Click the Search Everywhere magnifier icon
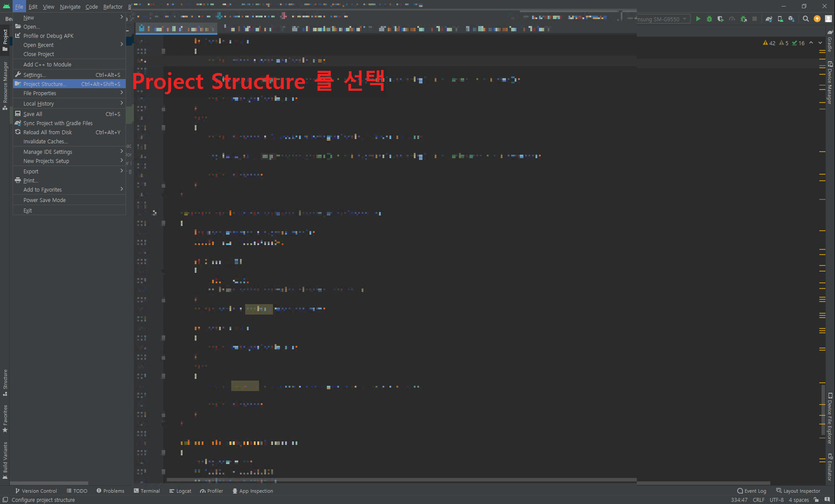 coord(806,19)
